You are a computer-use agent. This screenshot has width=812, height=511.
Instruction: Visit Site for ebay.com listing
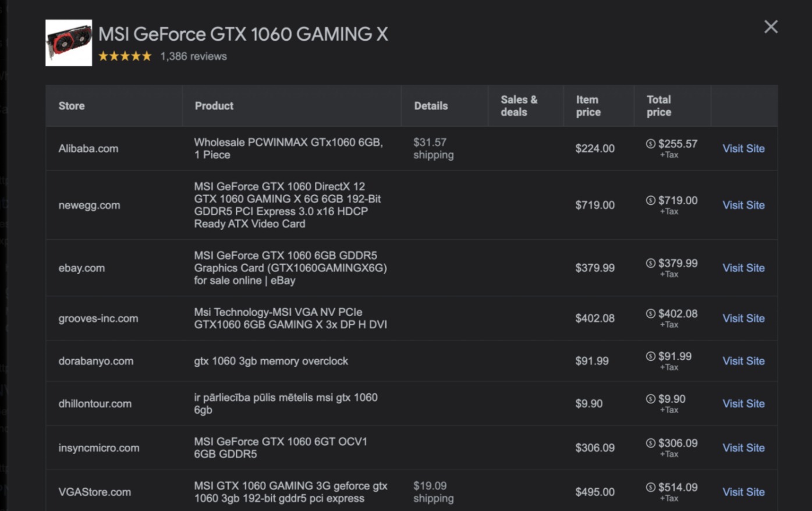coord(743,268)
